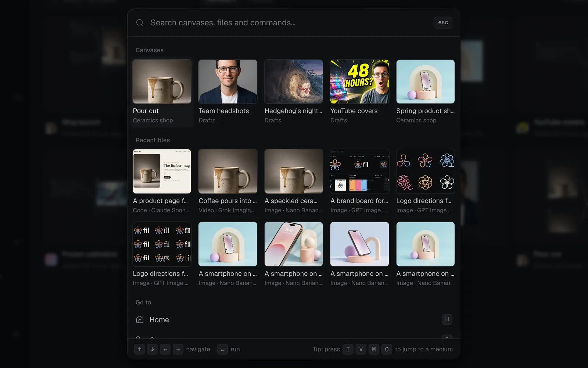This screenshot has width=588, height=368.
Task: Click the return key run icon
Action: coord(222,349)
